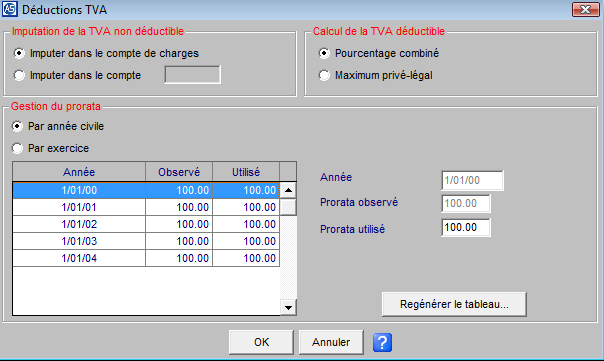Click the Prorata utilisé field

466,227
